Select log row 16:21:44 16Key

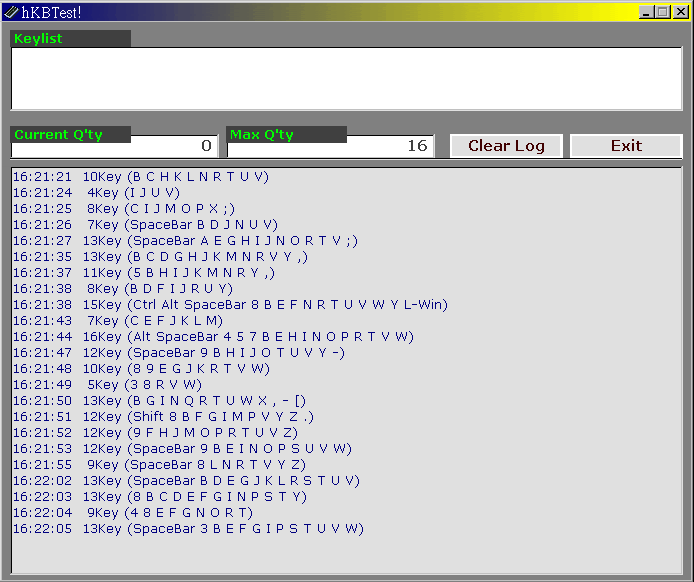click(x=213, y=336)
